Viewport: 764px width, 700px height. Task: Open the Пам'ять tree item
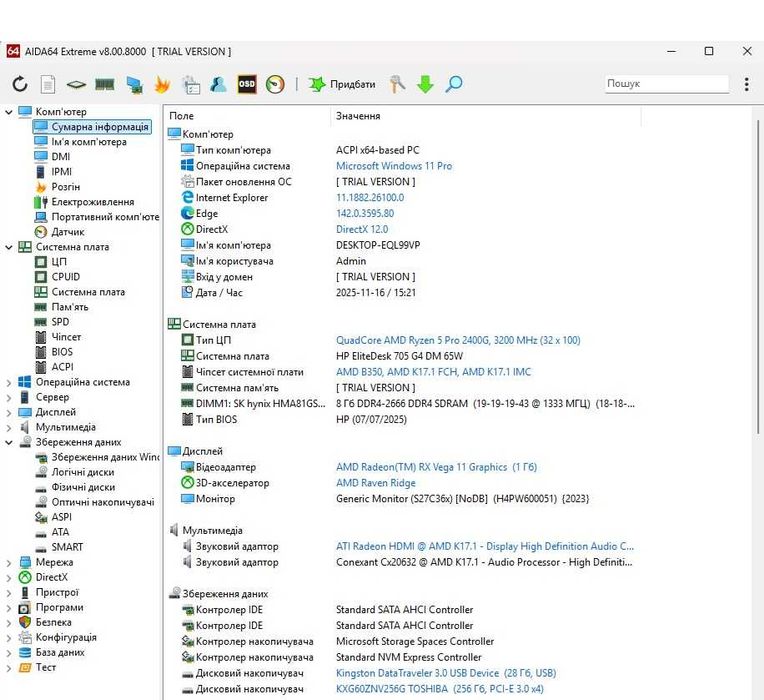coord(62,307)
